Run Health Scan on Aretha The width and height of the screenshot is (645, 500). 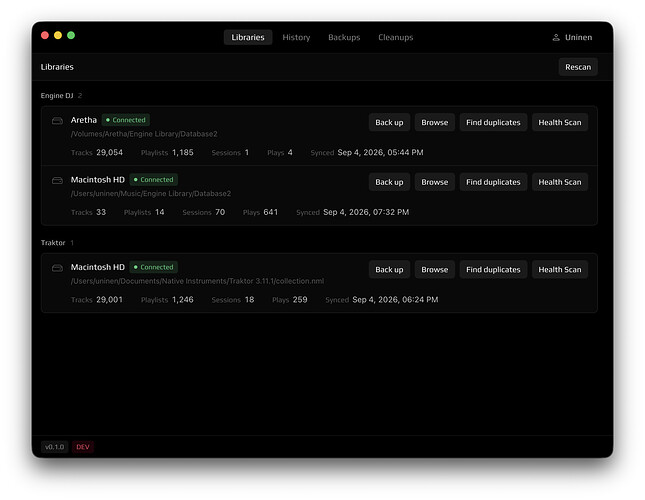(559, 122)
